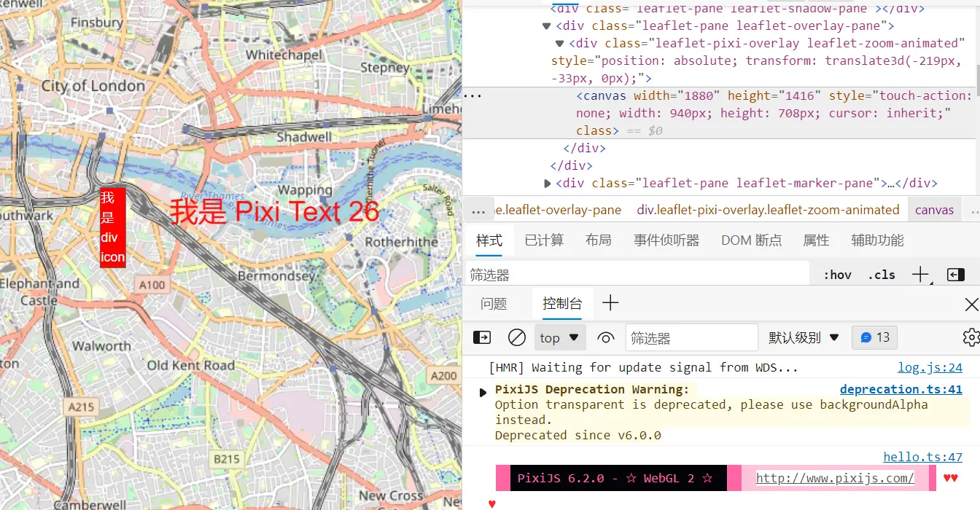Expand leaflet-marker-pane div node

[x=548, y=184]
